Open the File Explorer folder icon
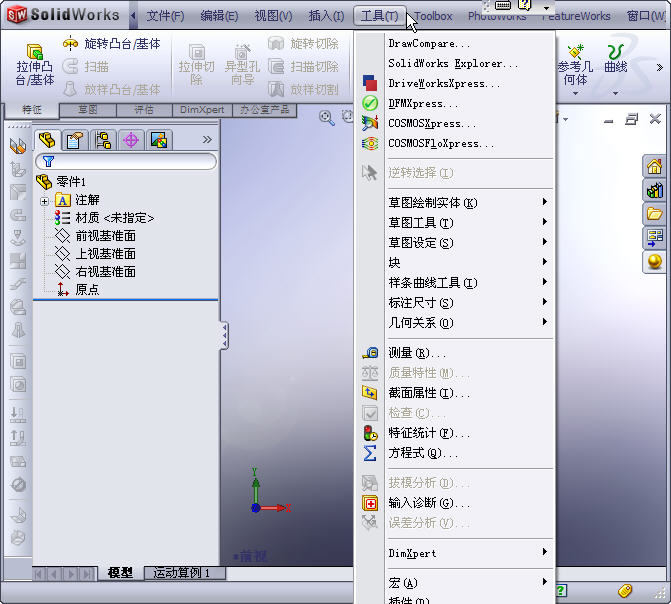 click(x=654, y=213)
